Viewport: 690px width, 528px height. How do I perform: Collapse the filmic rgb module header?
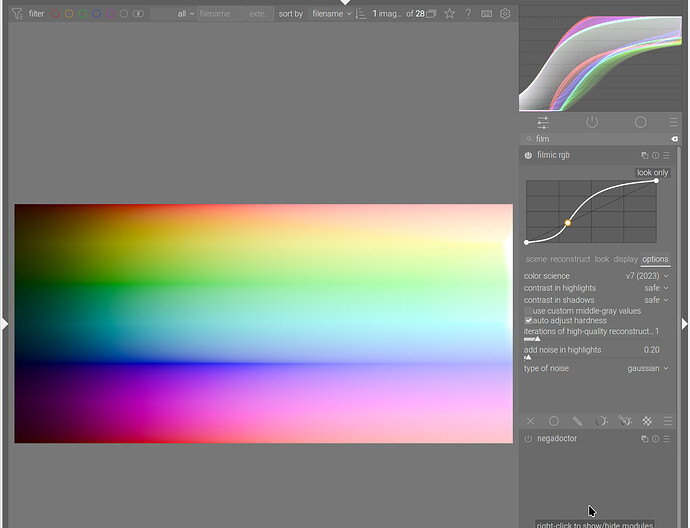pyautogui.click(x=554, y=155)
